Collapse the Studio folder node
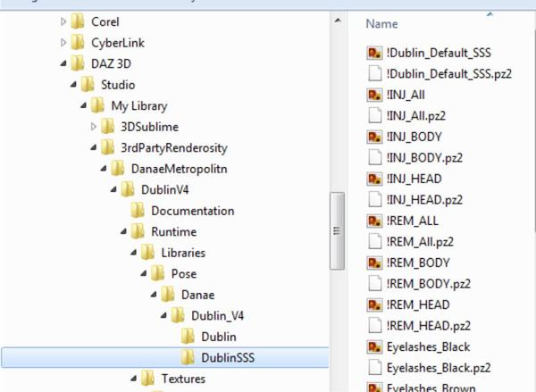The height and width of the screenshot is (392, 536). (x=73, y=85)
